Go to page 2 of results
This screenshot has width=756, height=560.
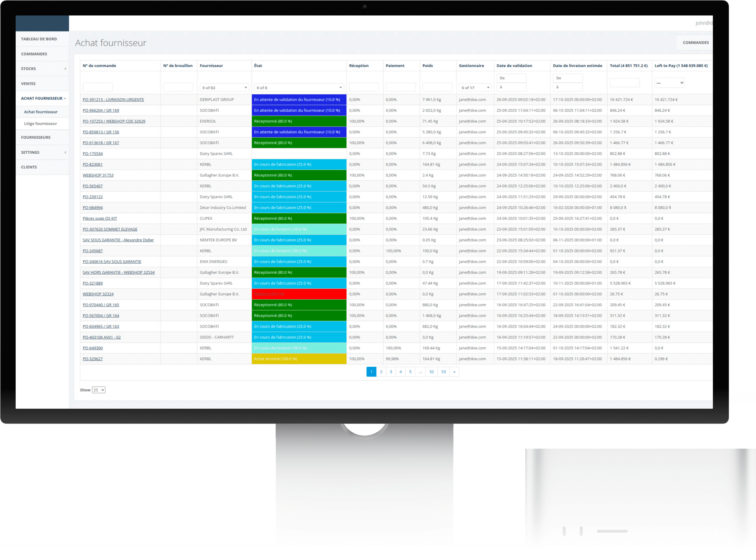(x=381, y=372)
